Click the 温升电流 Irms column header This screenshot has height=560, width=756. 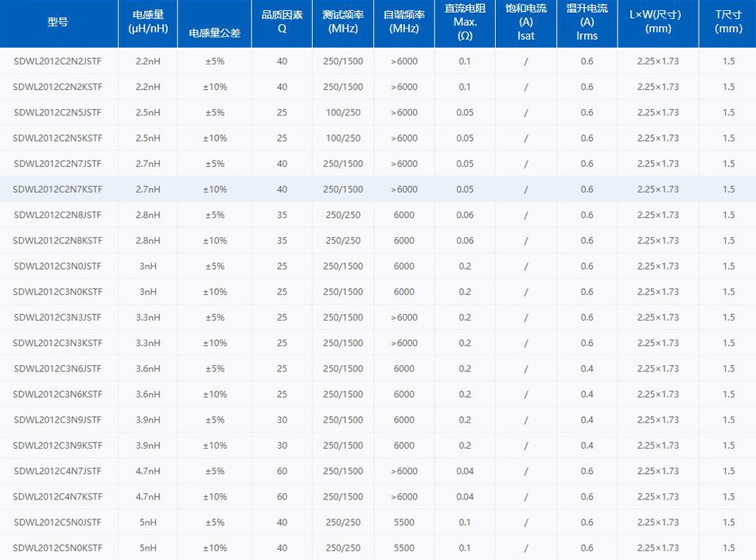(x=586, y=22)
